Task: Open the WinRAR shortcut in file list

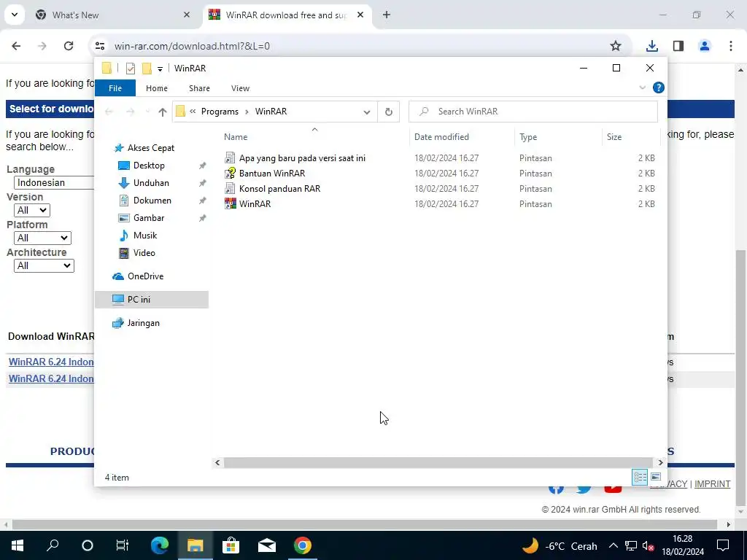Action: [x=255, y=204]
